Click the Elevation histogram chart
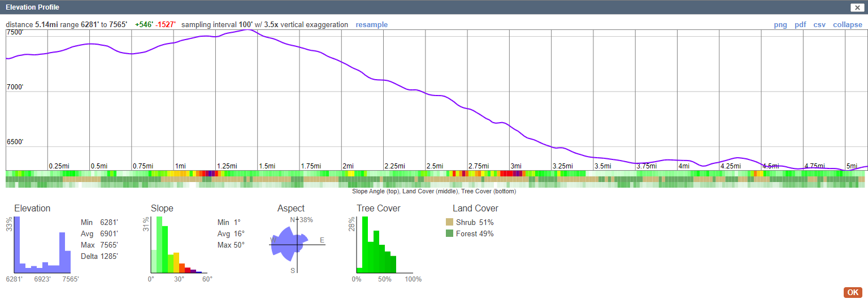The height and width of the screenshot is (303, 868). pos(41,245)
